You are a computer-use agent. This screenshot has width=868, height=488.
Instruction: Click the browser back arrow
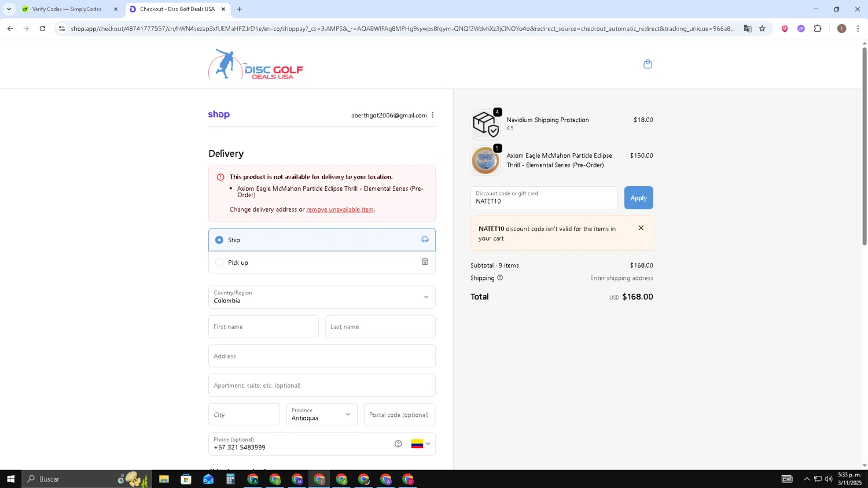pos(10,28)
